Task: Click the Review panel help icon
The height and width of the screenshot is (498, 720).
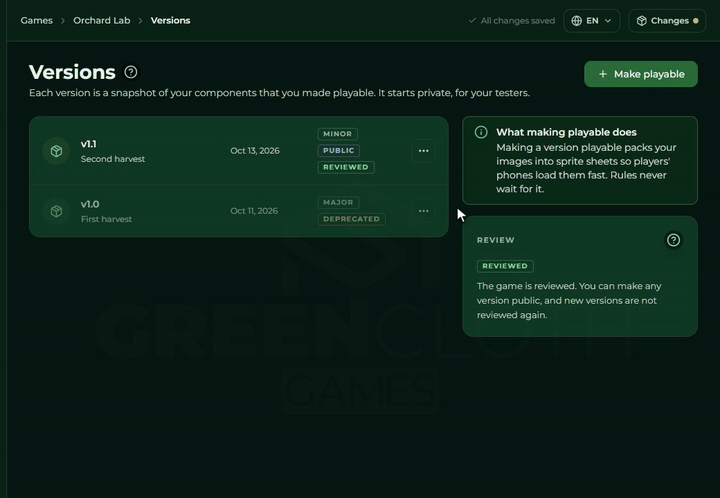Action: (673, 240)
